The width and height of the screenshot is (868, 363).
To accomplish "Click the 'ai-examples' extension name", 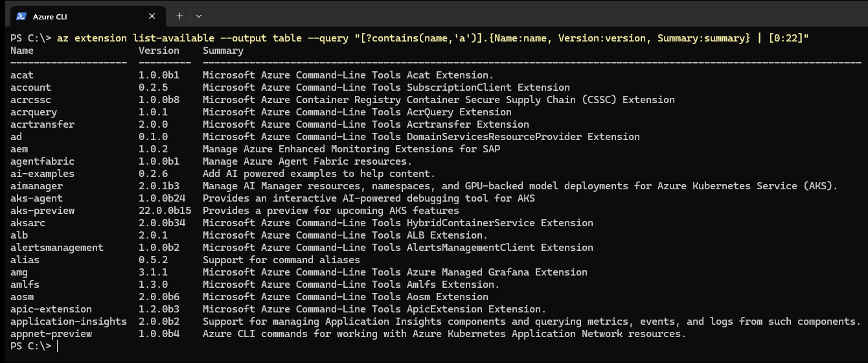I will 42,174.
